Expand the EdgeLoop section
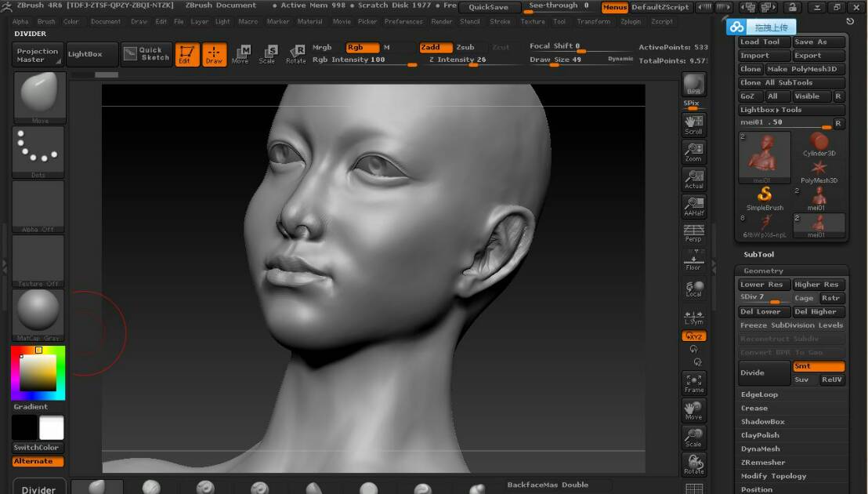 759,394
